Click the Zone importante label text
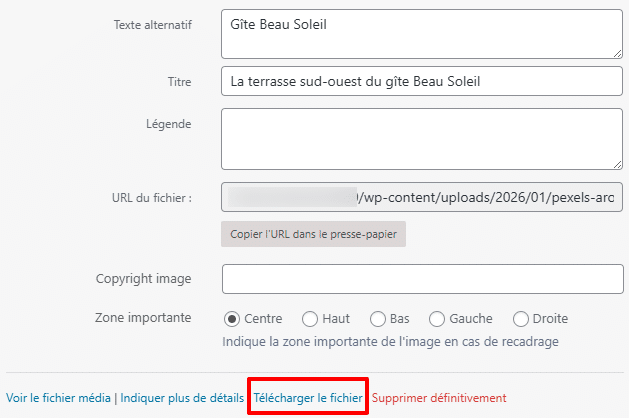Screen dimensions: 629x418 (143, 319)
